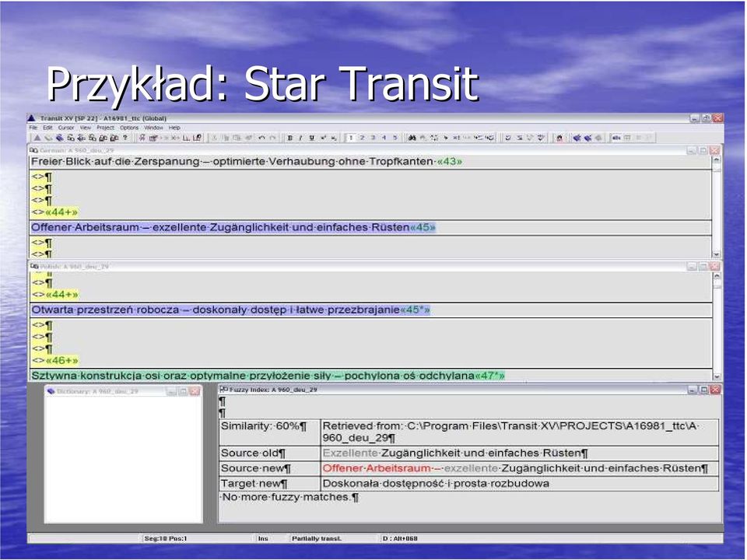Click Polish segment 'Sztywna konstrukcja osi'
Screen dimensions: 747x560
tap(268, 376)
